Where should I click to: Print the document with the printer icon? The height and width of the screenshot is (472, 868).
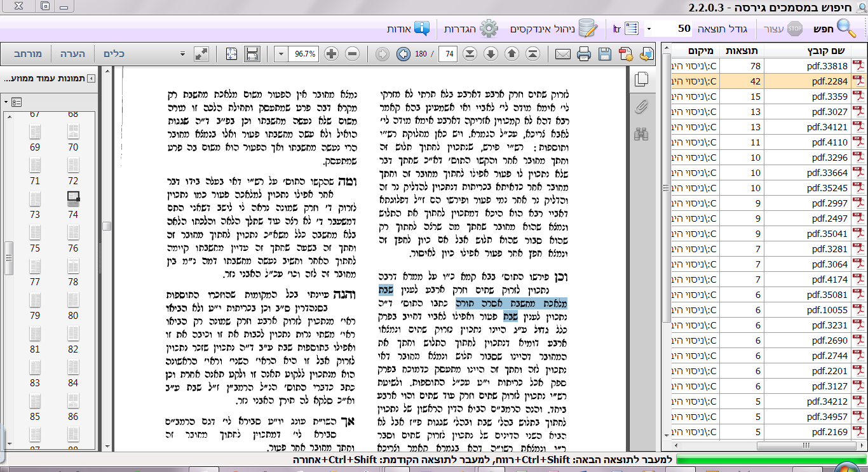tap(584, 54)
